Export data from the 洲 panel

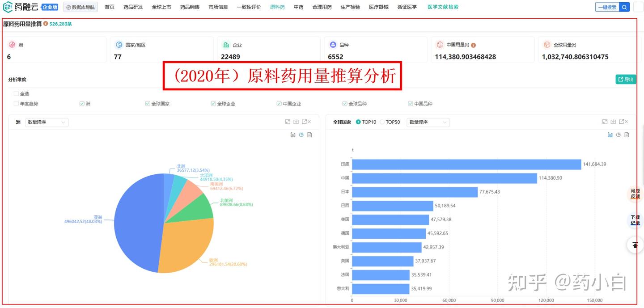point(304,122)
